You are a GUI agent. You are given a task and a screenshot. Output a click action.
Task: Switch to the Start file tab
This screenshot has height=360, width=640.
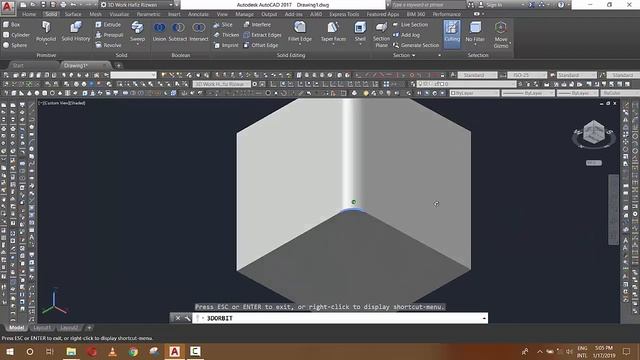(x=18, y=65)
